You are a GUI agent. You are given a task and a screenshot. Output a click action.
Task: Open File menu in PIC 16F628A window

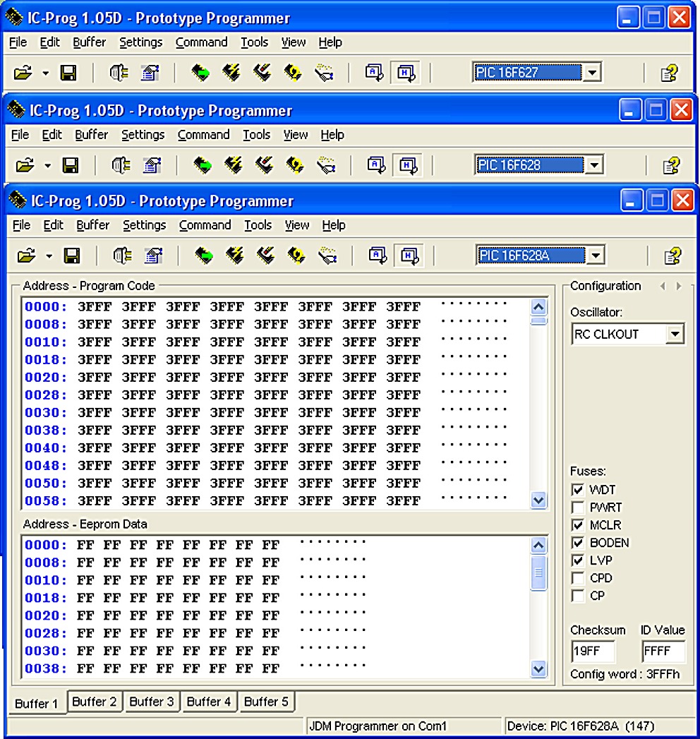click(21, 225)
